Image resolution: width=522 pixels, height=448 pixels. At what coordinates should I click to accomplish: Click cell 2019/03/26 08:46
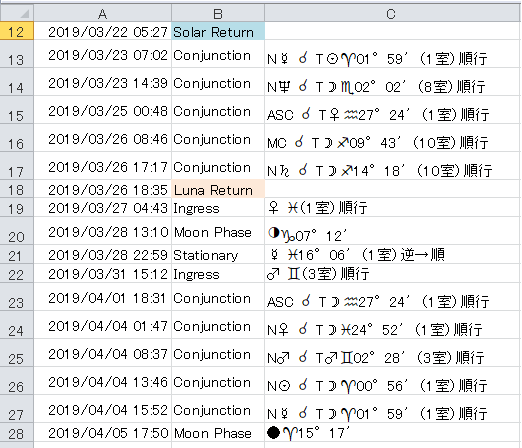point(102,138)
